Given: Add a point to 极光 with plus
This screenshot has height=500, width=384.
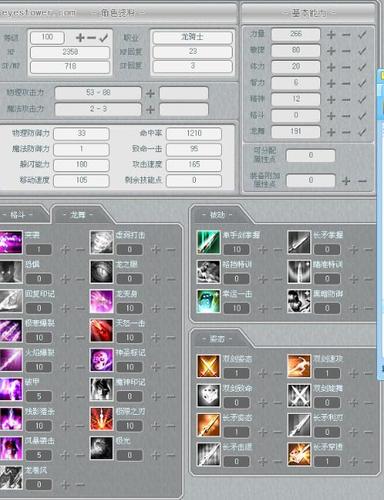Looking at the screenshot, I should click(156, 455).
